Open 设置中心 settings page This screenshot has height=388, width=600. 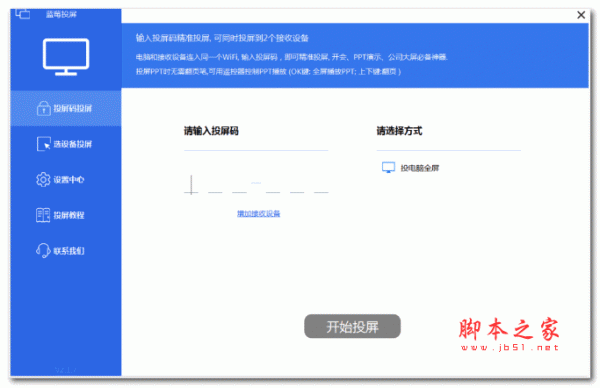(66, 179)
